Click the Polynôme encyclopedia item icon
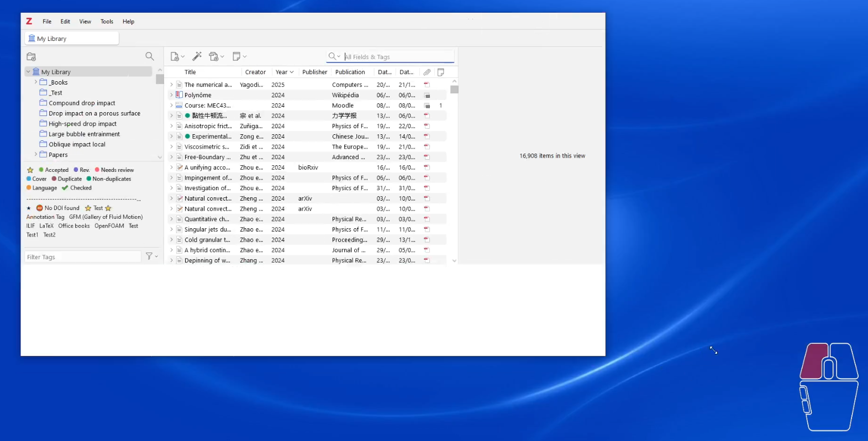 click(x=179, y=95)
